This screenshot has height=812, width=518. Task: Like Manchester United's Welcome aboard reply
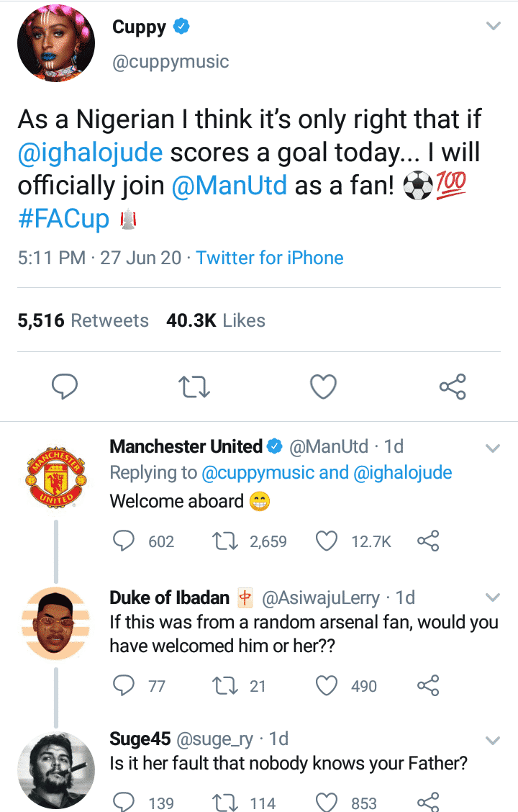[327, 541]
